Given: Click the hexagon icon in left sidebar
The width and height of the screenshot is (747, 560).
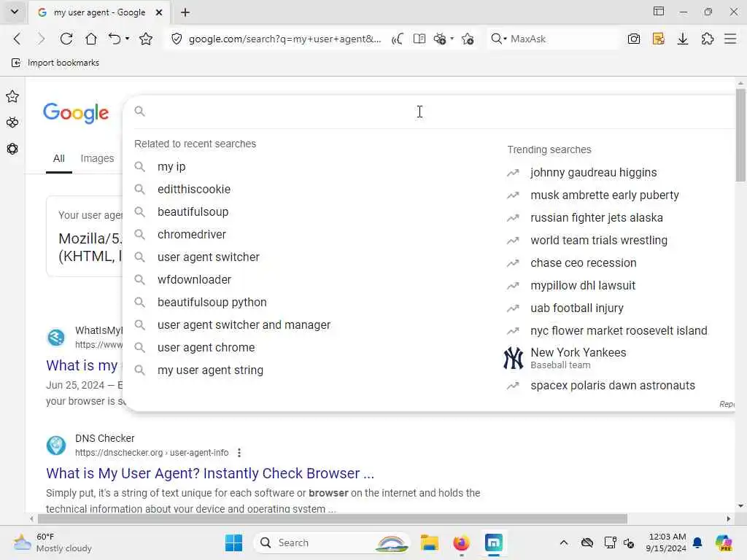Looking at the screenshot, I should (x=12, y=149).
